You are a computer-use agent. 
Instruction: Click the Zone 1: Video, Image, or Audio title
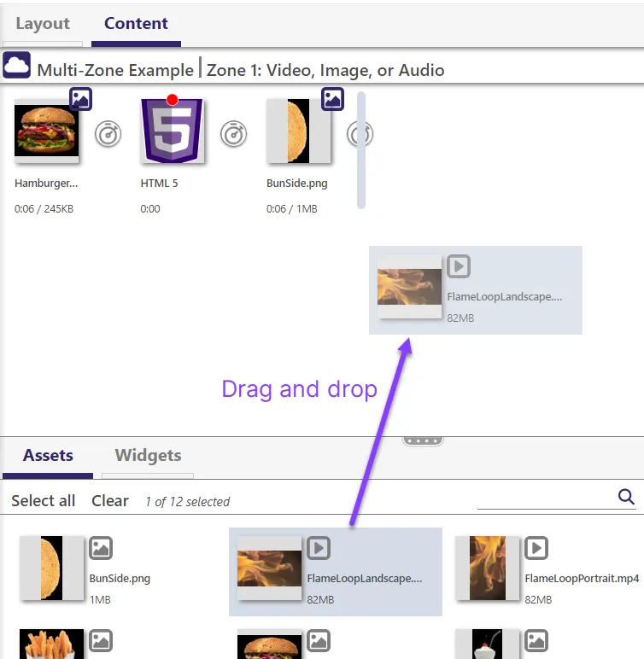(325, 70)
